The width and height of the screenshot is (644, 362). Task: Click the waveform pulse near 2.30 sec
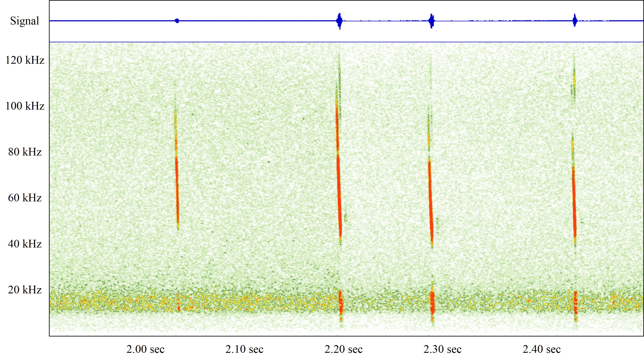pos(431,21)
